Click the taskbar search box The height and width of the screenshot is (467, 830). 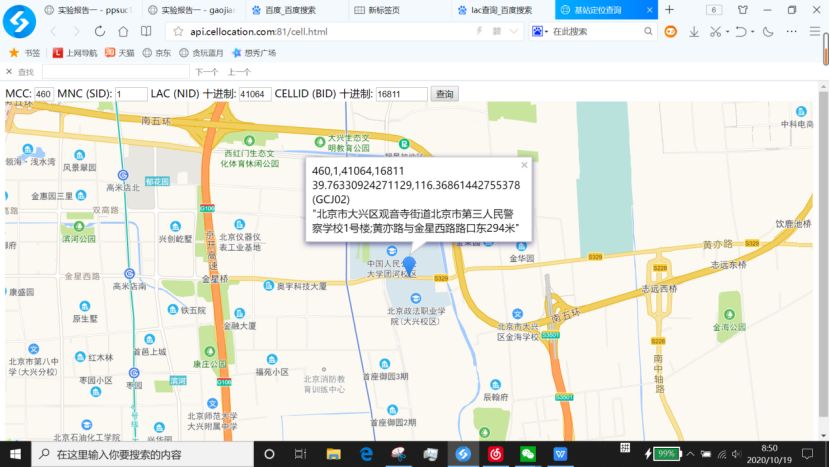coord(142,454)
